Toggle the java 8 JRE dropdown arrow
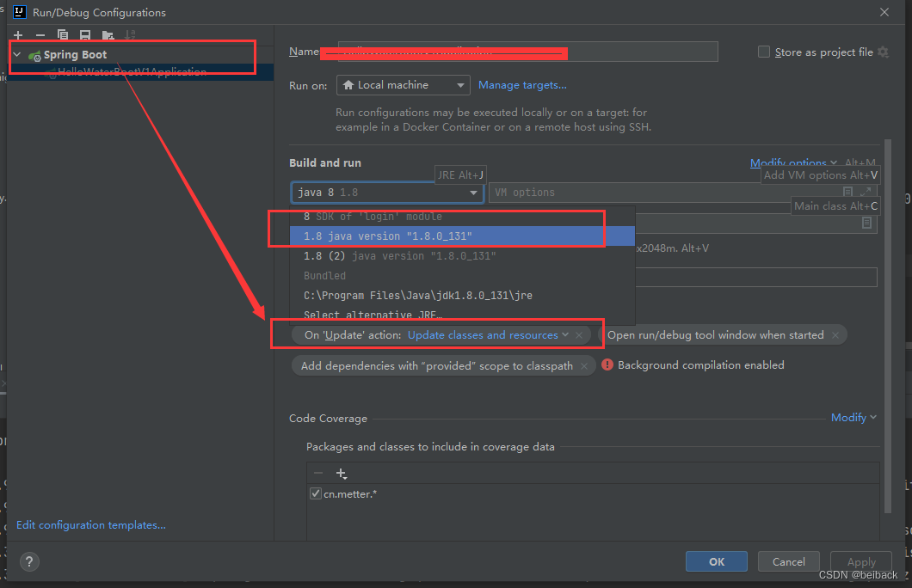This screenshot has width=912, height=588. pyautogui.click(x=473, y=193)
